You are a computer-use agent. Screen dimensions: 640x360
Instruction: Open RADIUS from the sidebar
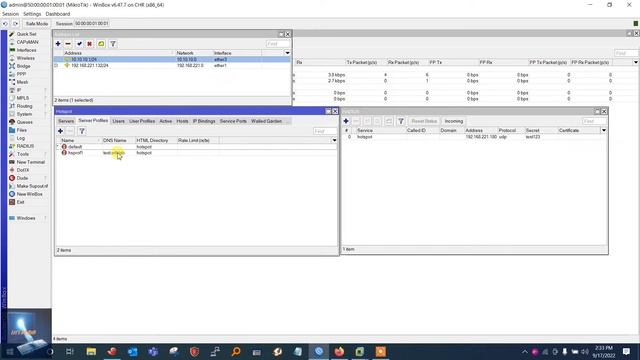(25, 146)
